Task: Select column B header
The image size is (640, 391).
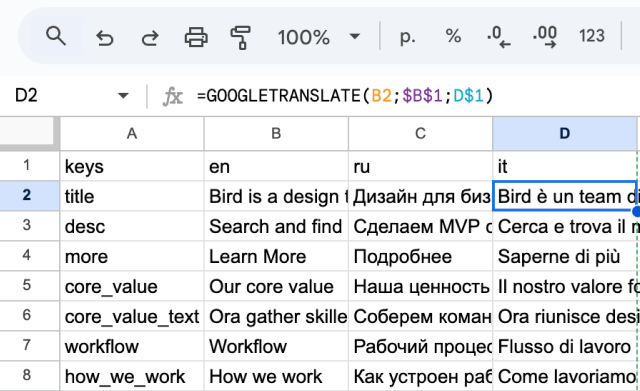Action: [x=276, y=133]
